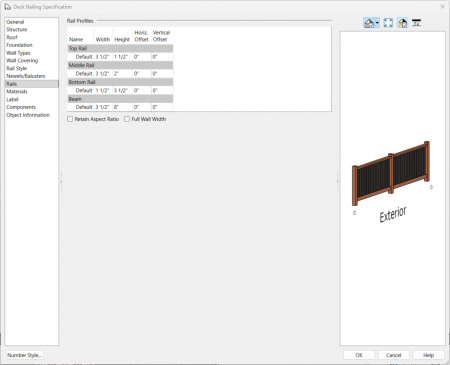Confirm the dialog with OK
This screenshot has height=365, width=450.
359,355
